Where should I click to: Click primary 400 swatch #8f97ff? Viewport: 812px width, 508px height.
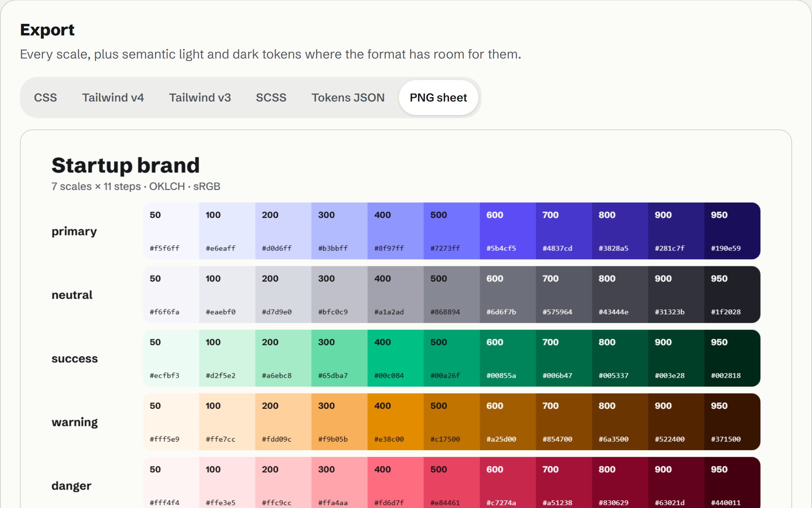396,231
